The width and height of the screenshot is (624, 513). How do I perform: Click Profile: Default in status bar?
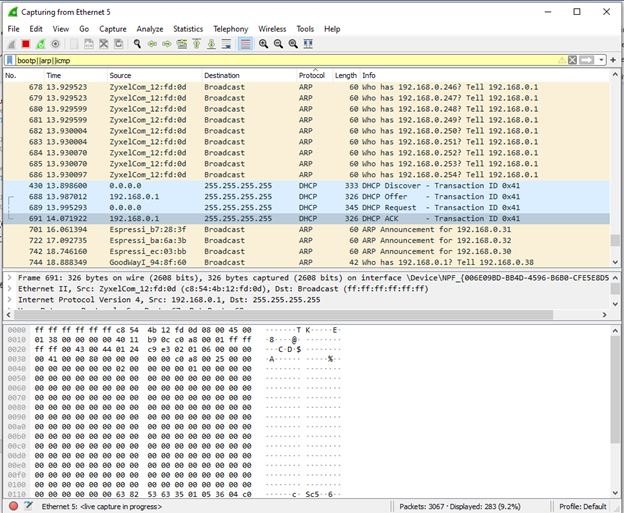tap(583, 507)
